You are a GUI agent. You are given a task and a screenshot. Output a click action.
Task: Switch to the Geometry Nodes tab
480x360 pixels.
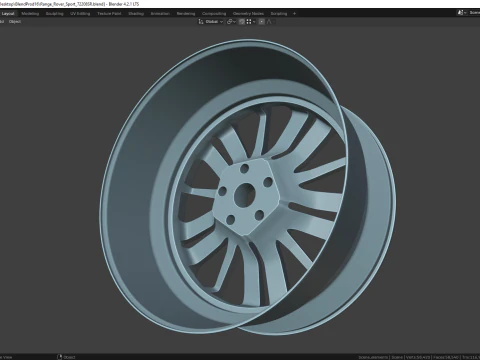pos(248,14)
